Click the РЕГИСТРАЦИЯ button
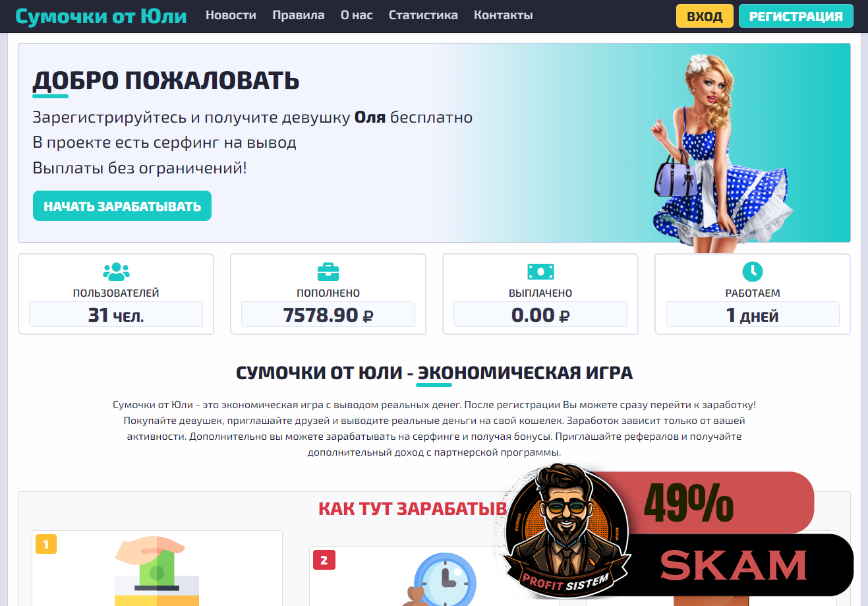 796,16
